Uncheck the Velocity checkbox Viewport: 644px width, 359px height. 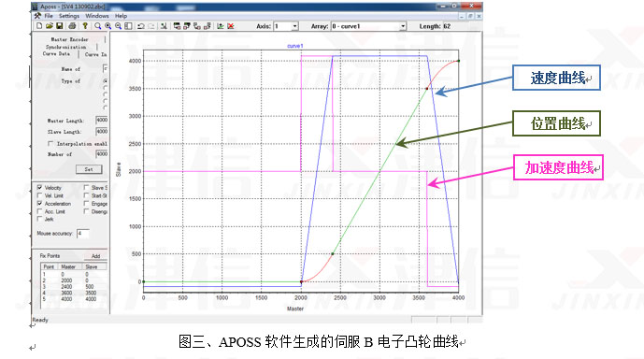pos(39,187)
